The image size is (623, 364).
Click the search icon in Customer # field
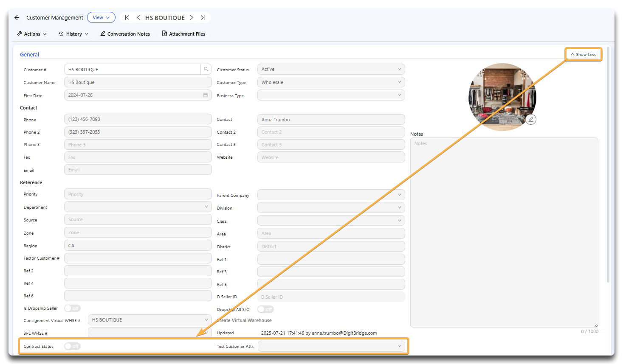[206, 69]
